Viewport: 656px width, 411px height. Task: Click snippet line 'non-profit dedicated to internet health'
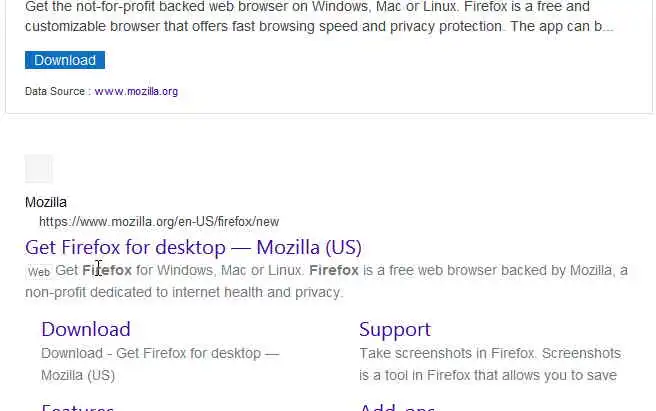[184, 292]
